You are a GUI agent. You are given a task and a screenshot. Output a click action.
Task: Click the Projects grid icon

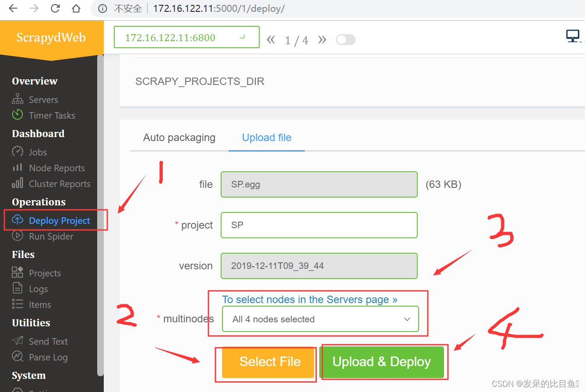point(17,272)
